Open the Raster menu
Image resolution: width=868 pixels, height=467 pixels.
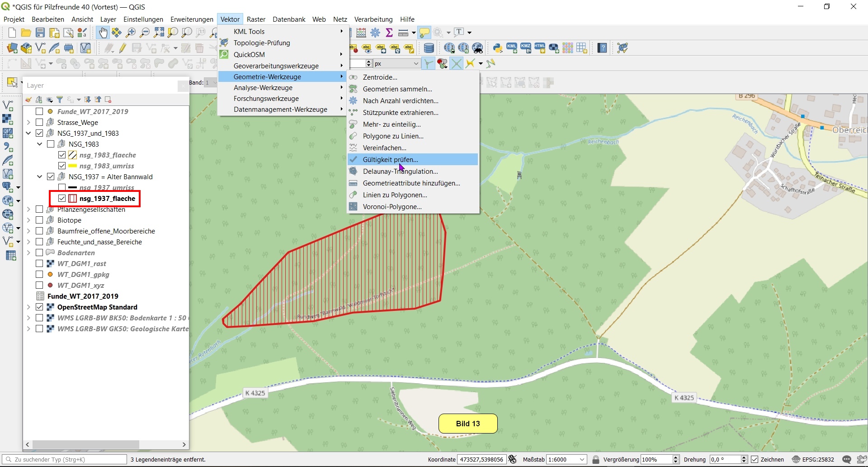coord(256,19)
